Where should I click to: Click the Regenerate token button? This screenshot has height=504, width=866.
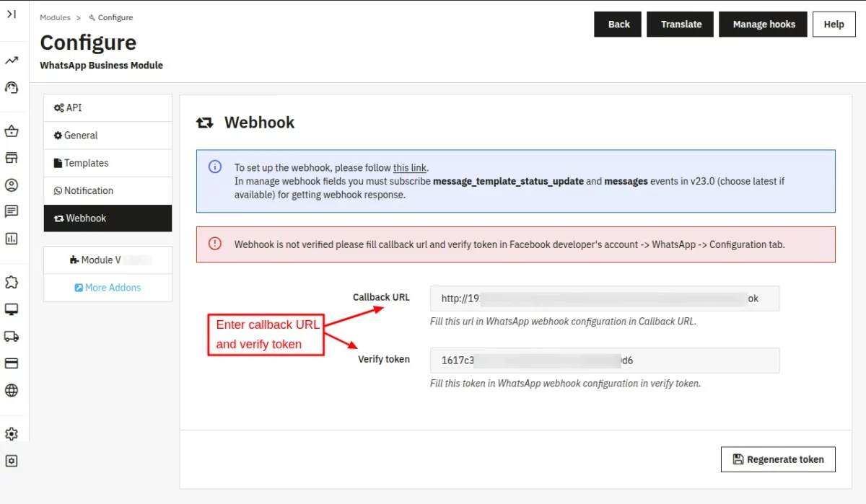click(x=778, y=459)
